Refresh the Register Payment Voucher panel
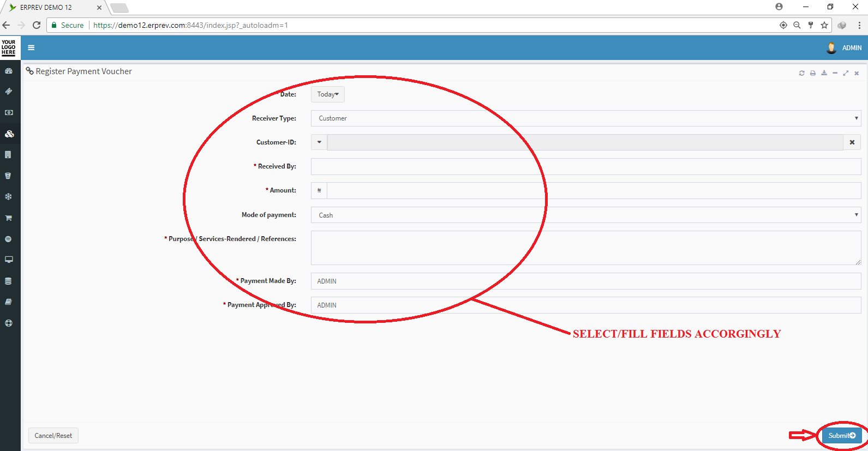 pos(801,73)
